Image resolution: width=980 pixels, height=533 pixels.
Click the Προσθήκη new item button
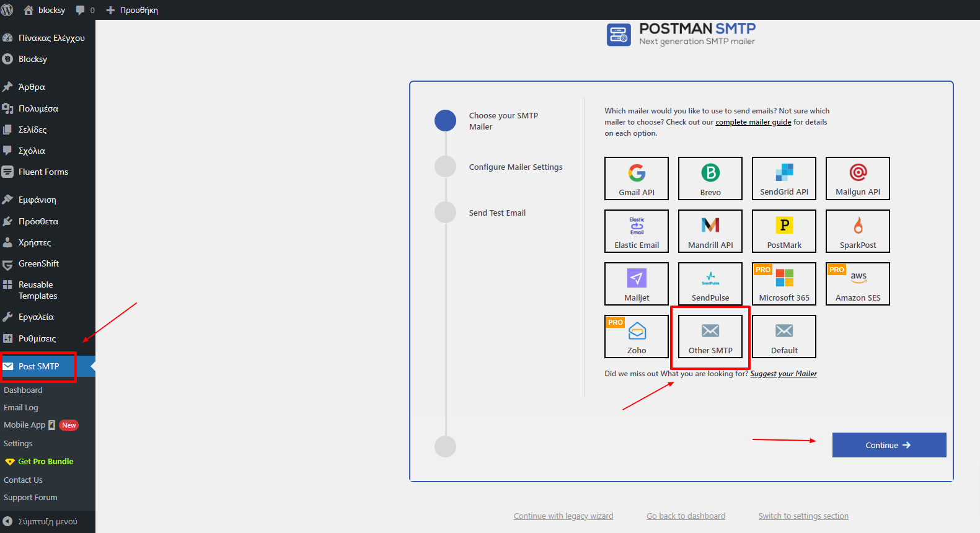(132, 10)
